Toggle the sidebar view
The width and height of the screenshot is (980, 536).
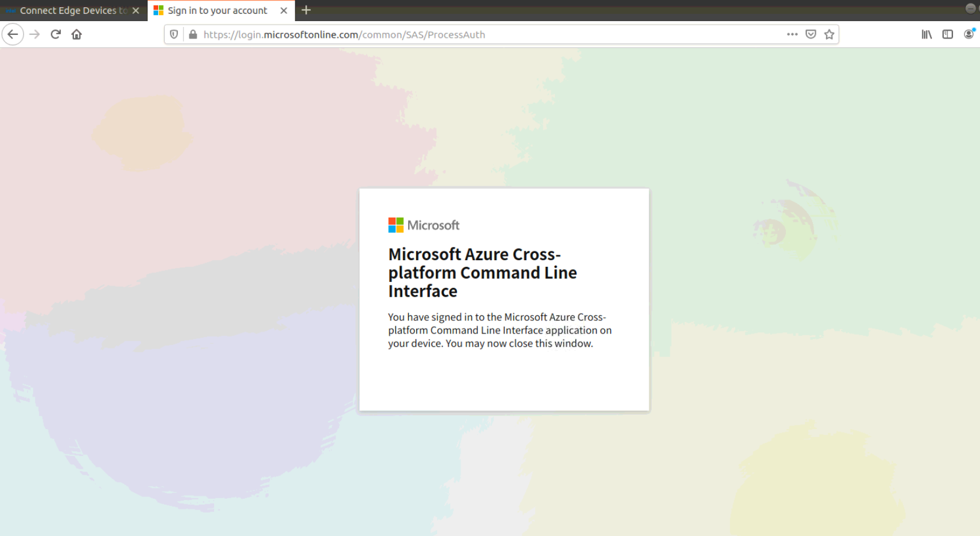(x=948, y=34)
